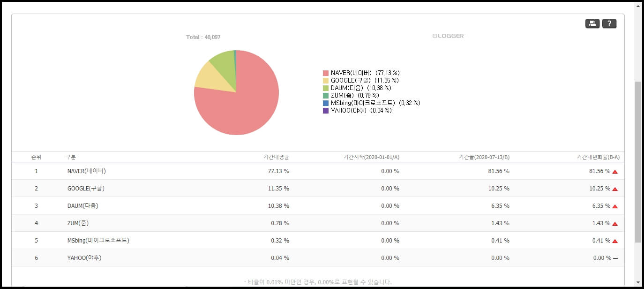
Task: Click 0.32 % average cell
Action: click(x=280, y=241)
